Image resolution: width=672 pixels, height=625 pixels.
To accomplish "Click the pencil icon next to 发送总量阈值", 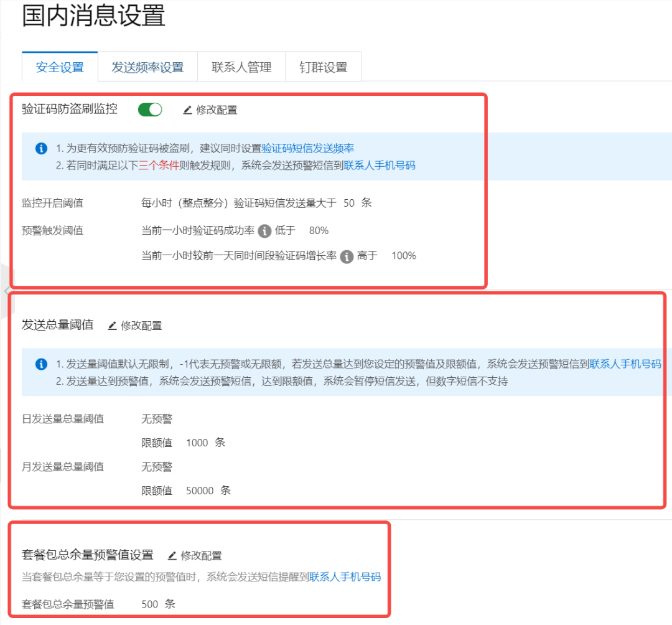I will [x=112, y=326].
